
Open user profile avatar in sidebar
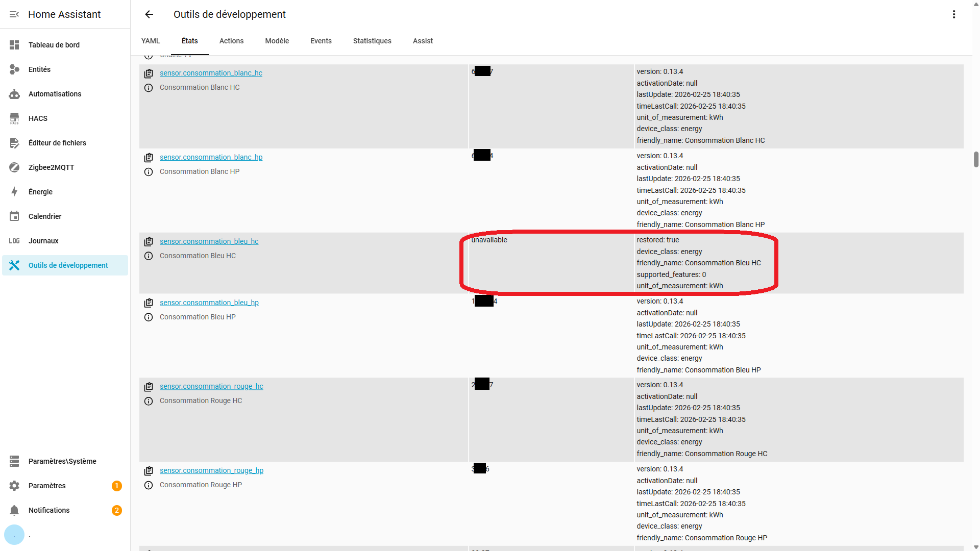(14, 535)
